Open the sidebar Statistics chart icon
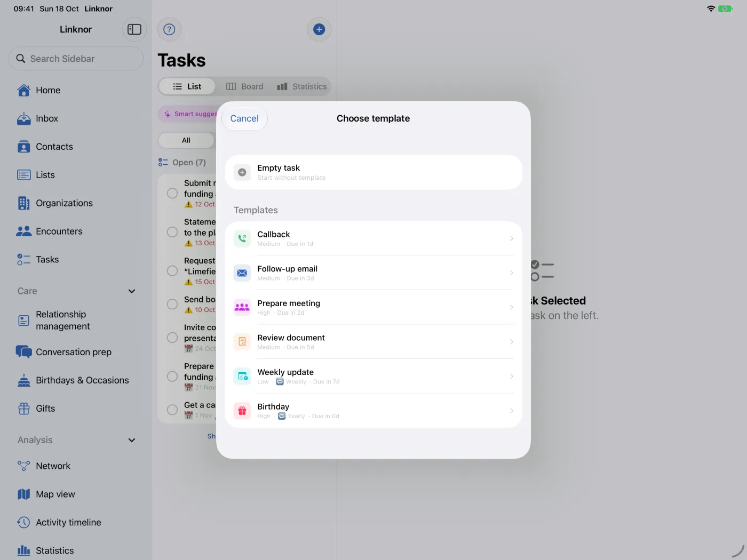 point(24,551)
